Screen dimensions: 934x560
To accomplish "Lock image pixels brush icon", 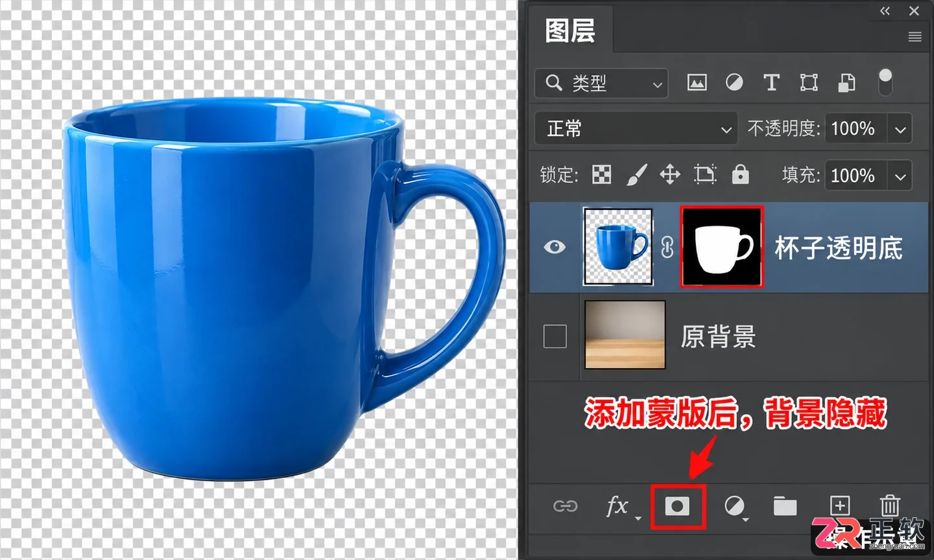I will [637, 174].
